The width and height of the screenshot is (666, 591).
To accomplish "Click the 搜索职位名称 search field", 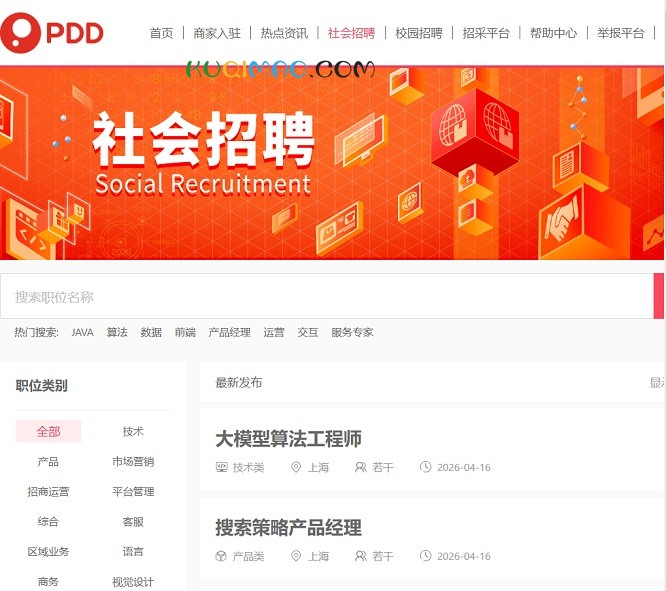I will coord(327,296).
